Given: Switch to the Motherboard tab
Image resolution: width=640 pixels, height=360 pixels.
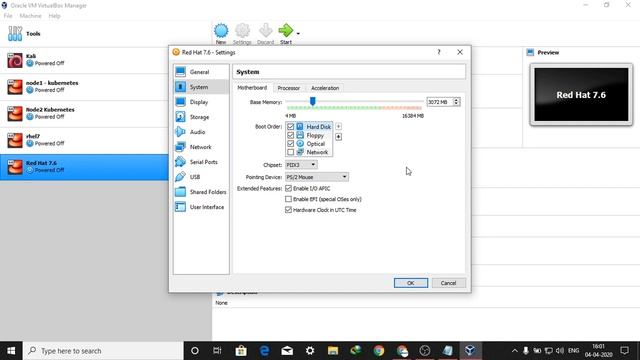Looking at the screenshot, I should [252, 88].
